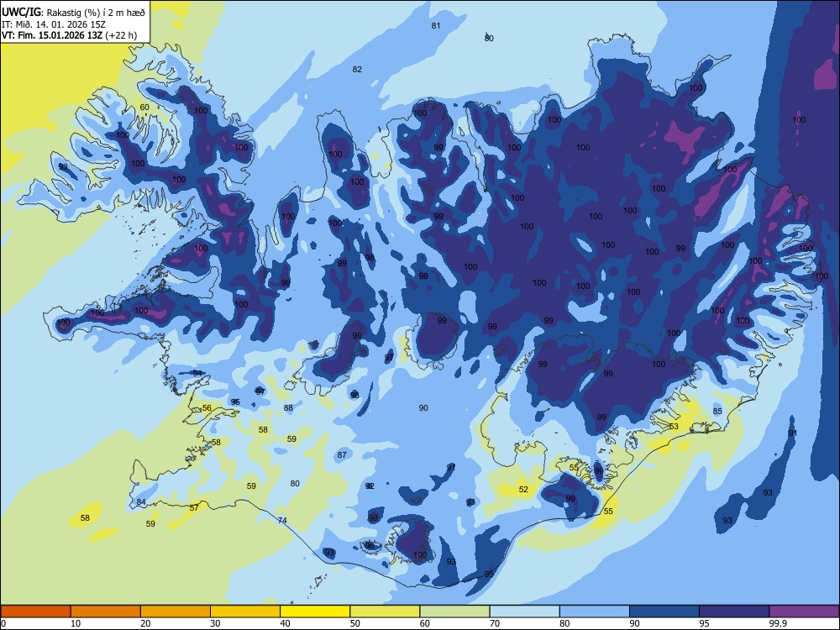This screenshot has width=840, height=630.
Task: Click the map value '56' in the west
Action: [x=207, y=407]
